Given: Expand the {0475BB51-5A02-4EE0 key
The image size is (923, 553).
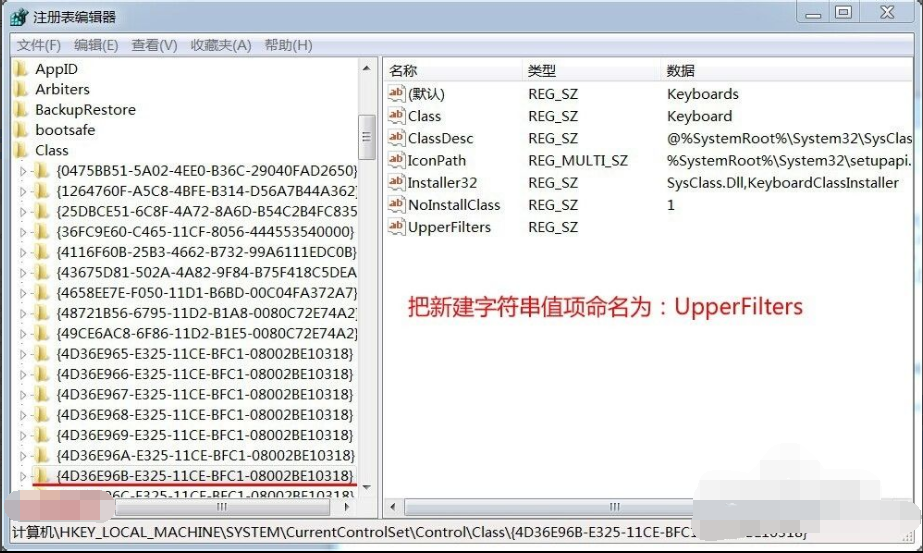Looking at the screenshot, I should pyautogui.click(x=23, y=171).
